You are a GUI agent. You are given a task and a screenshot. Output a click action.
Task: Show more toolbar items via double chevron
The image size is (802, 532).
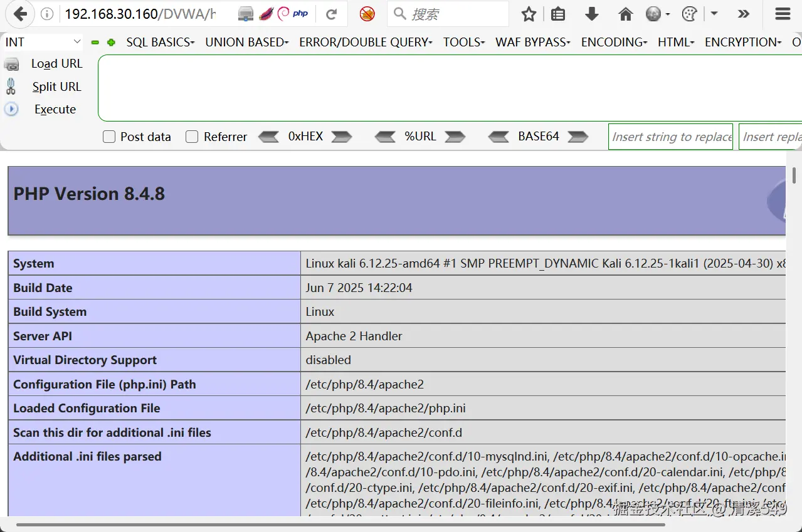click(744, 14)
